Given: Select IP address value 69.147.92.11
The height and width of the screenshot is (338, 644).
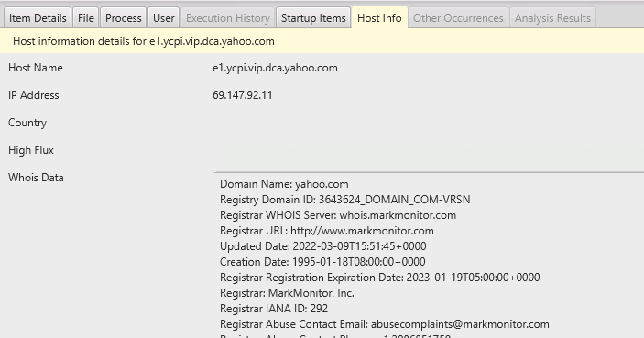Looking at the screenshot, I should coord(243,95).
